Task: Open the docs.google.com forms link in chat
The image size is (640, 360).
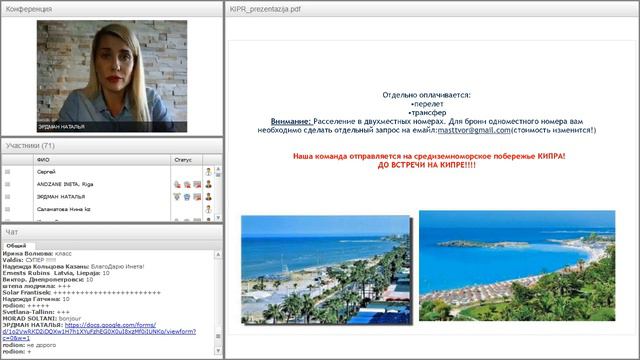Action: [99, 331]
